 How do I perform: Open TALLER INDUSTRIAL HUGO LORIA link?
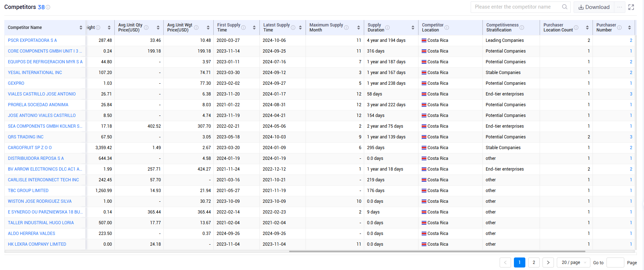tap(41, 223)
